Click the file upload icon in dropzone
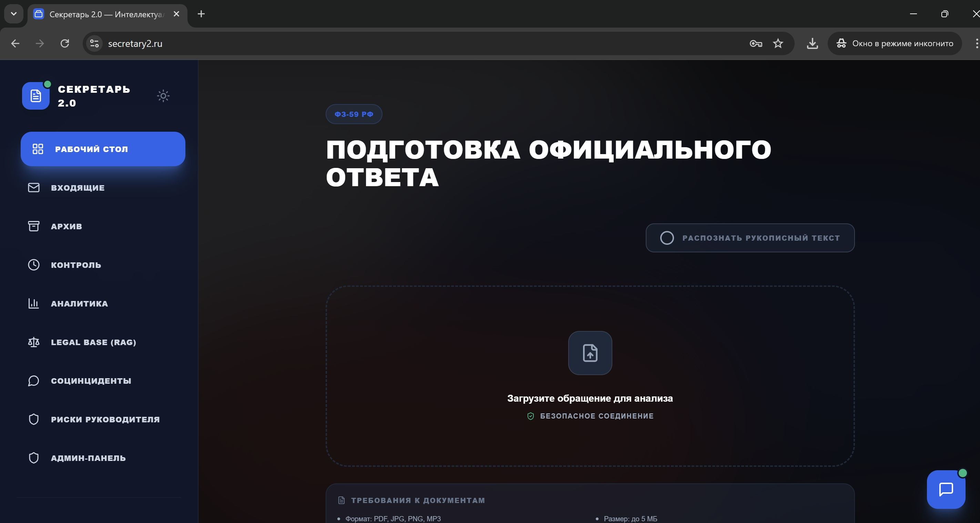980x523 pixels. [590, 353]
